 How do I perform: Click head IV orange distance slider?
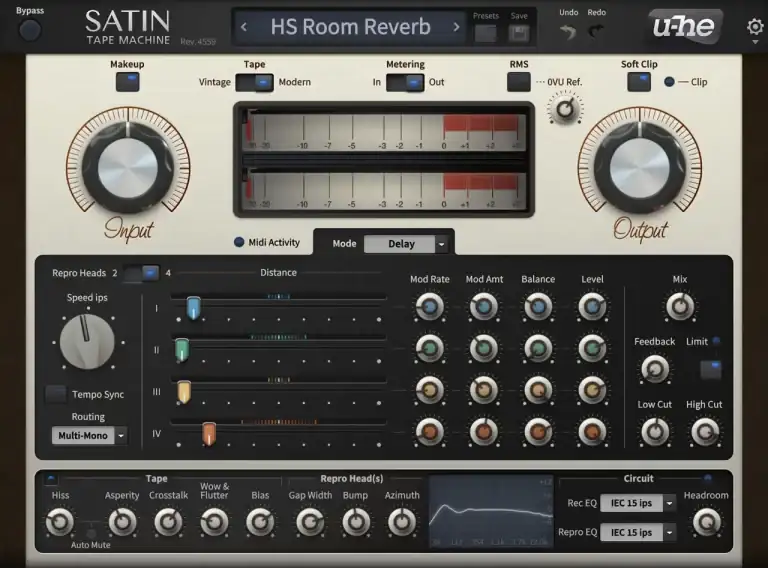click(209, 434)
